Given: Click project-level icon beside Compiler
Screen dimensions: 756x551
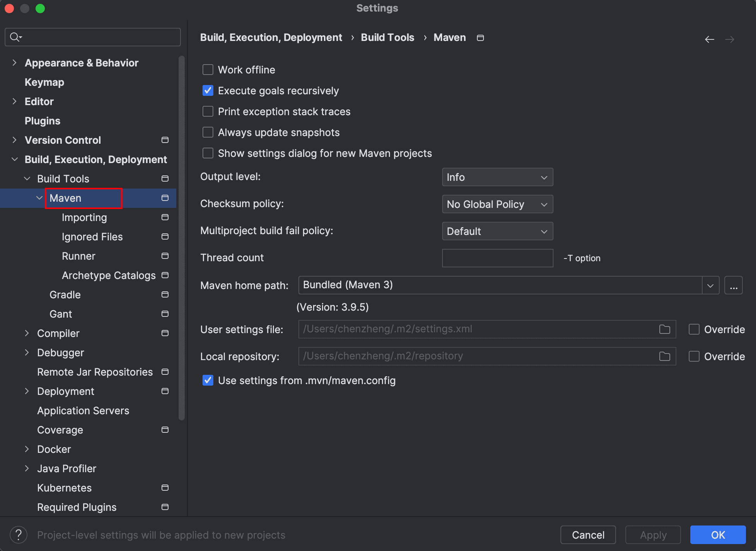Looking at the screenshot, I should coord(165,333).
